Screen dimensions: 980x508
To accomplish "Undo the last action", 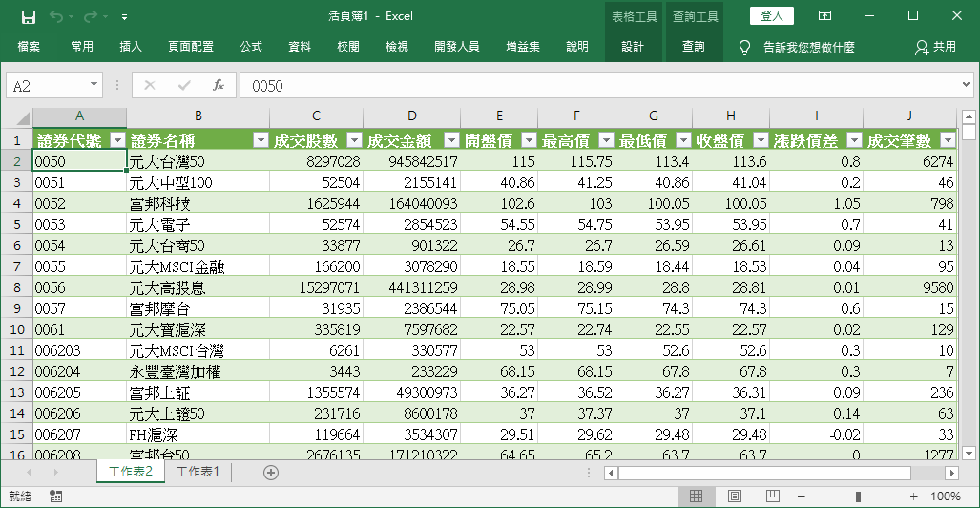I will [55, 17].
